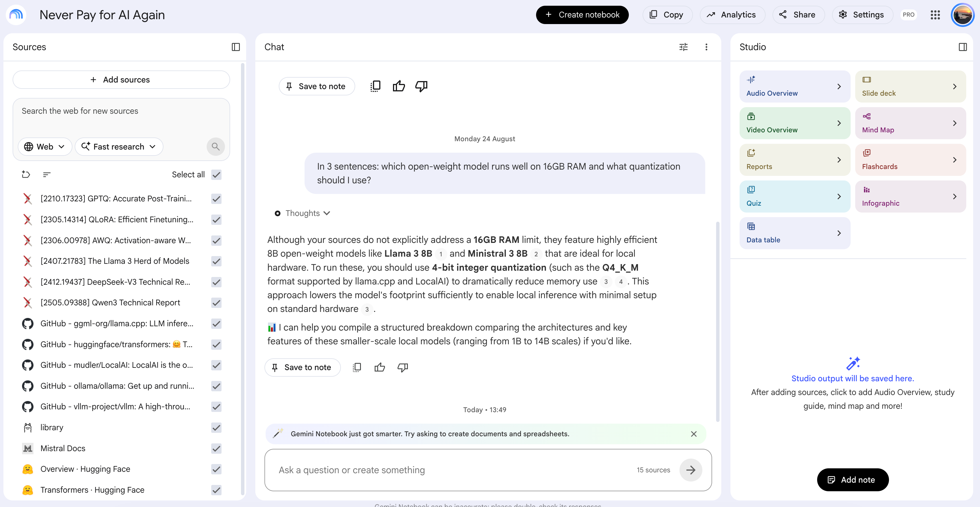The width and height of the screenshot is (980, 507).
Task: Open the Fast research dropdown
Action: (119, 147)
